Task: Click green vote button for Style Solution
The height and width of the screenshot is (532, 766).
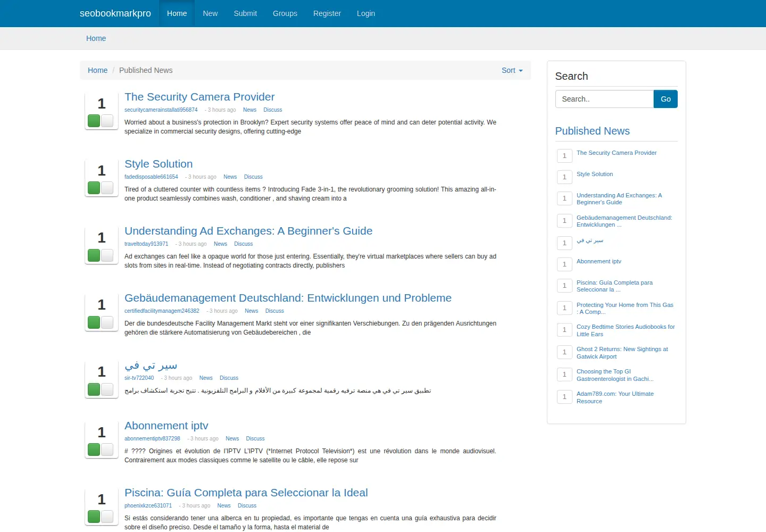Action: pos(94,188)
